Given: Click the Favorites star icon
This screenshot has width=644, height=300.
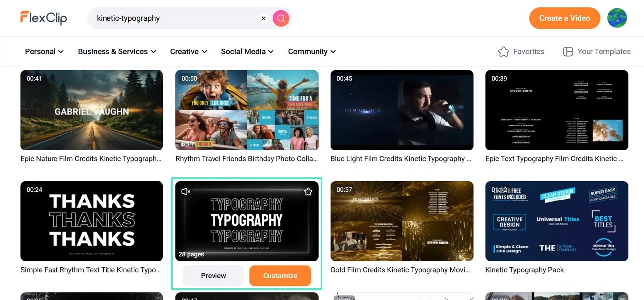Looking at the screenshot, I should (503, 51).
